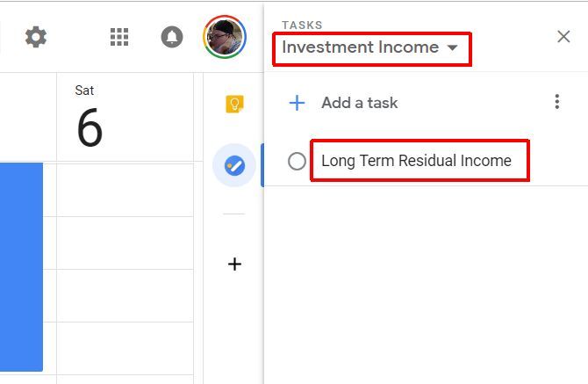The image size is (588, 384).
Task: Open the three-dot task list options
Action: click(x=556, y=103)
